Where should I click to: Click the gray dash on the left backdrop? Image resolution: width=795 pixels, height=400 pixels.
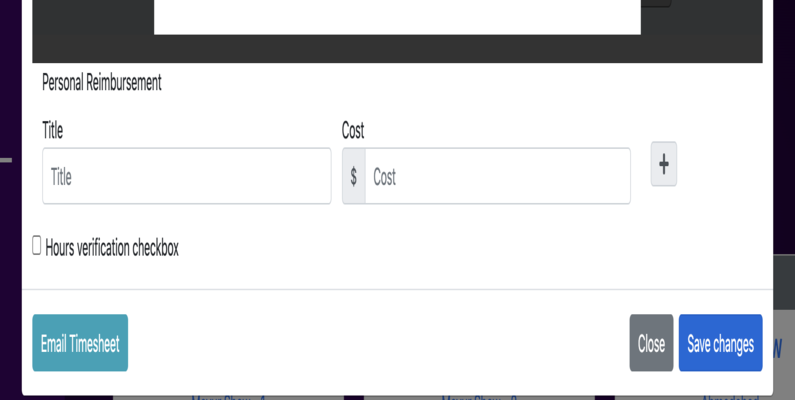coord(6,160)
